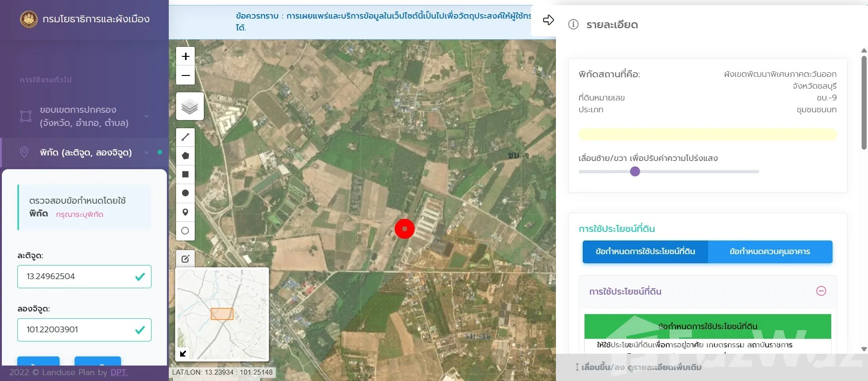Switch to the ข้อกำหนดควบคุมอาคาร tab
Image resolution: width=868 pixels, height=381 pixels.
pos(770,252)
